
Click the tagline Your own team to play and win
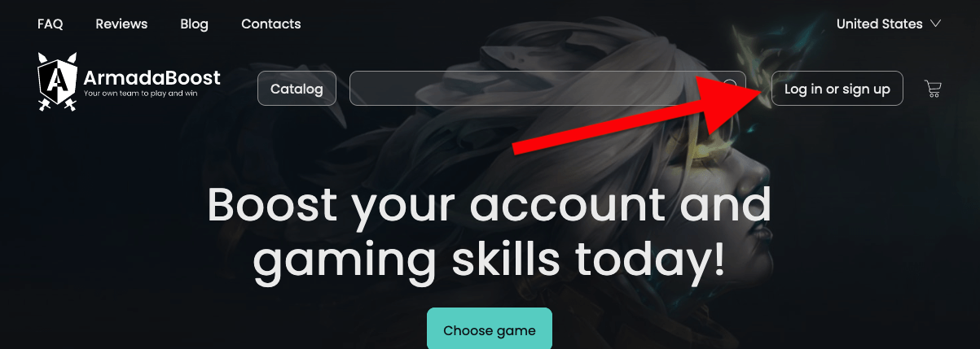click(x=140, y=94)
